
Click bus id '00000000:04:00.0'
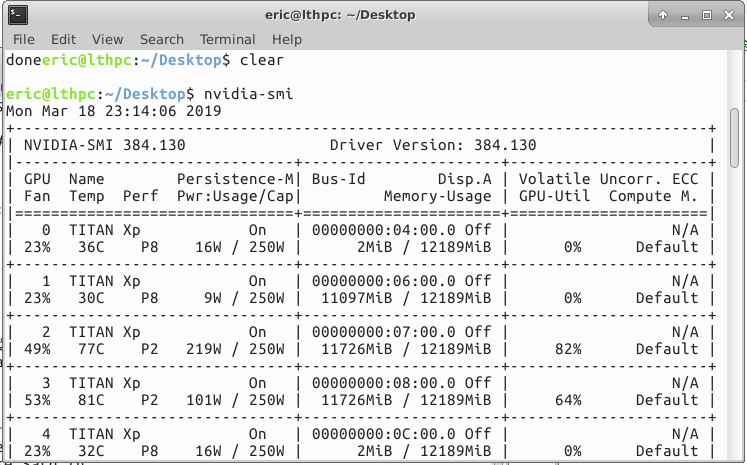tap(384, 230)
